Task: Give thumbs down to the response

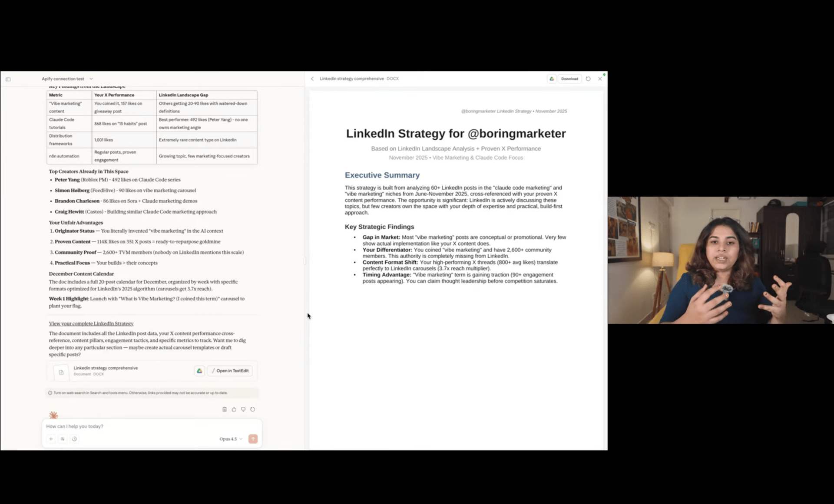Action: point(243,409)
